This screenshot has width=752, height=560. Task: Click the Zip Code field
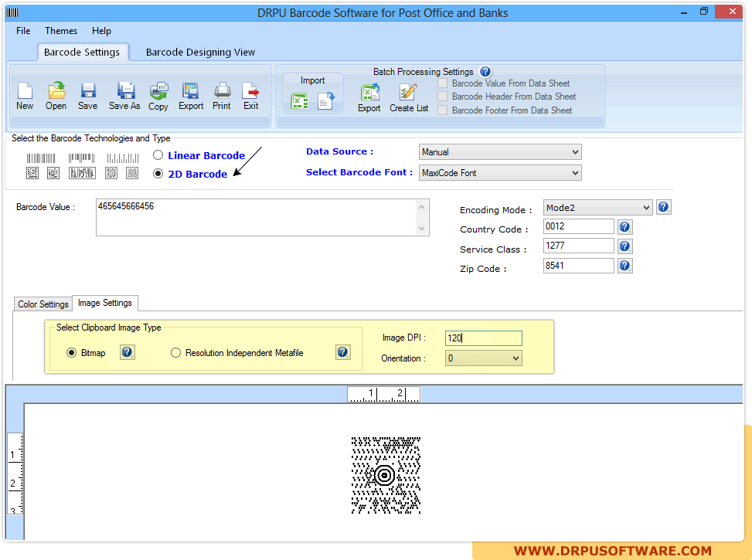pyautogui.click(x=578, y=266)
